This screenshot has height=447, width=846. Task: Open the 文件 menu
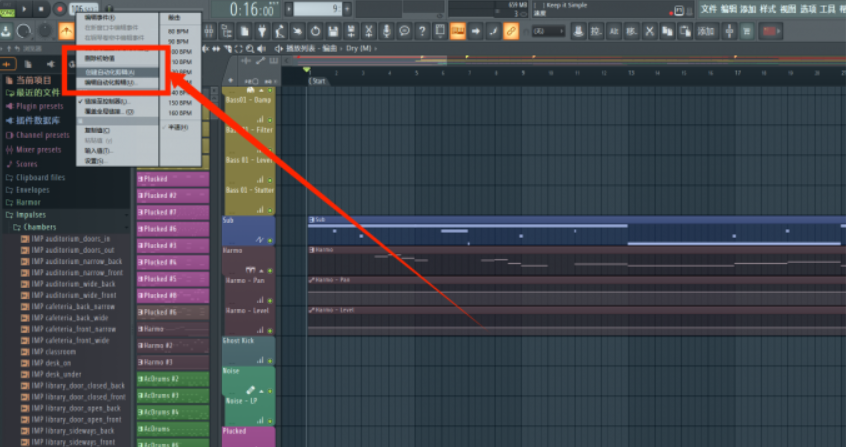point(709,8)
